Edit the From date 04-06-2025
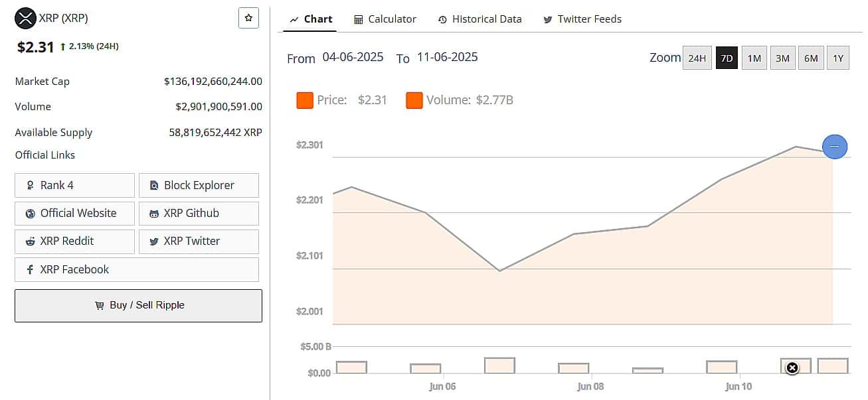The width and height of the screenshot is (868, 400). coord(353,57)
